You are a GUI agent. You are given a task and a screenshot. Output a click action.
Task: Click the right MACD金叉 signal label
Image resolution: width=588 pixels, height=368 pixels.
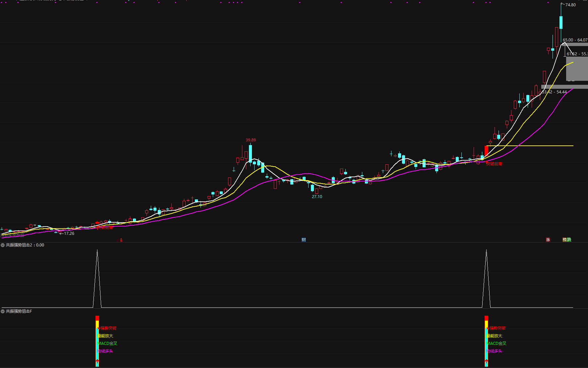click(x=497, y=343)
